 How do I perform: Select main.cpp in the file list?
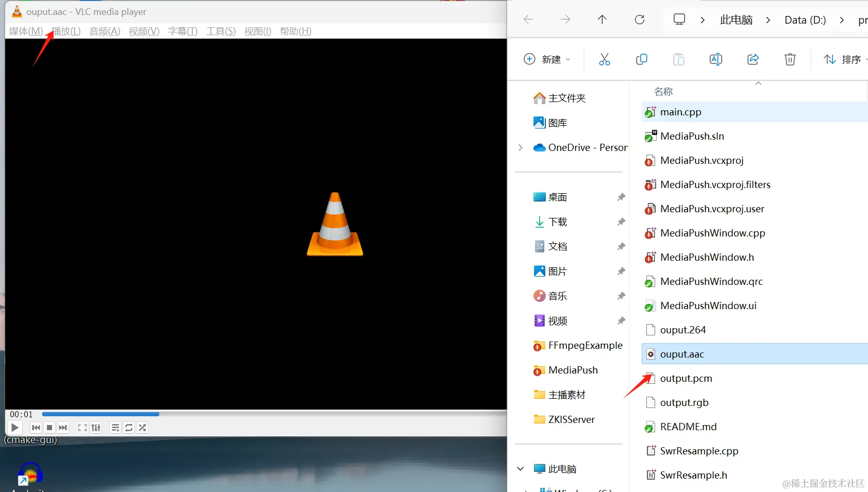[755, 112]
